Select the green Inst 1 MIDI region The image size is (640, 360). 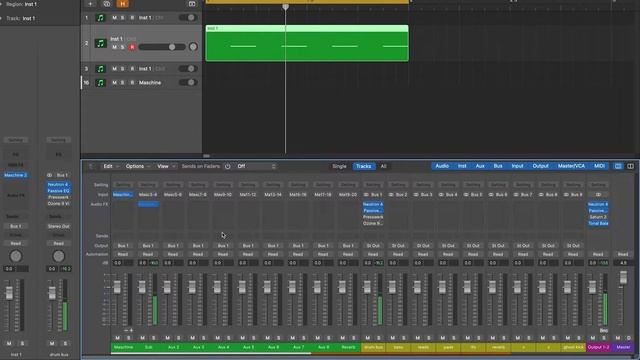[x=307, y=43]
